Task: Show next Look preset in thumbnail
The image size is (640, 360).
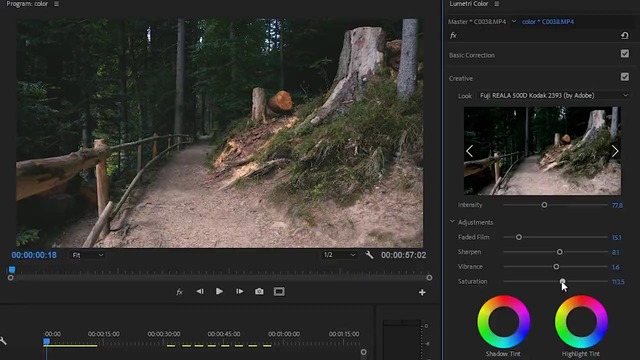Action: tap(615, 151)
